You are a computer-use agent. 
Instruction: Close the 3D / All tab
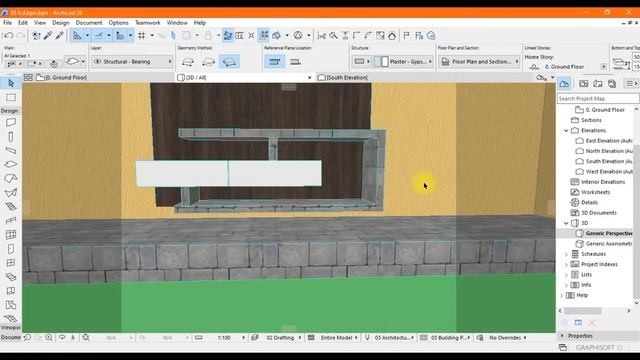tap(309, 77)
